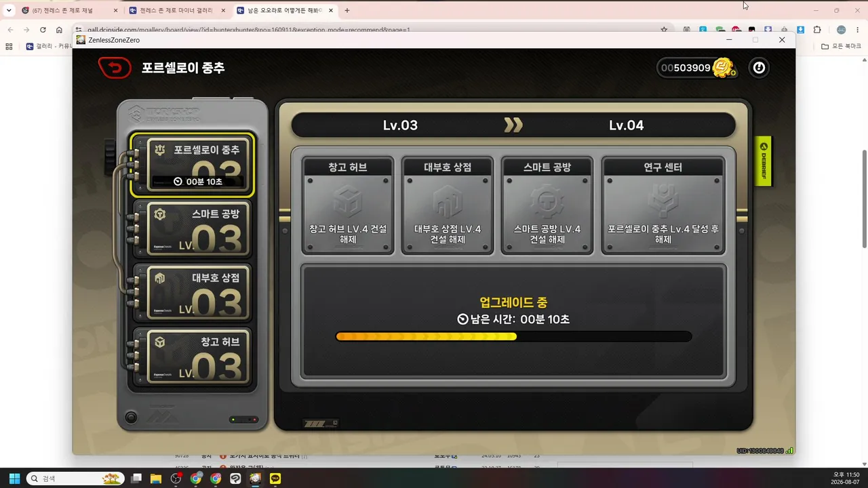
Task: Click the shop icon on the 대부호 상점 card
Action: point(160,278)
